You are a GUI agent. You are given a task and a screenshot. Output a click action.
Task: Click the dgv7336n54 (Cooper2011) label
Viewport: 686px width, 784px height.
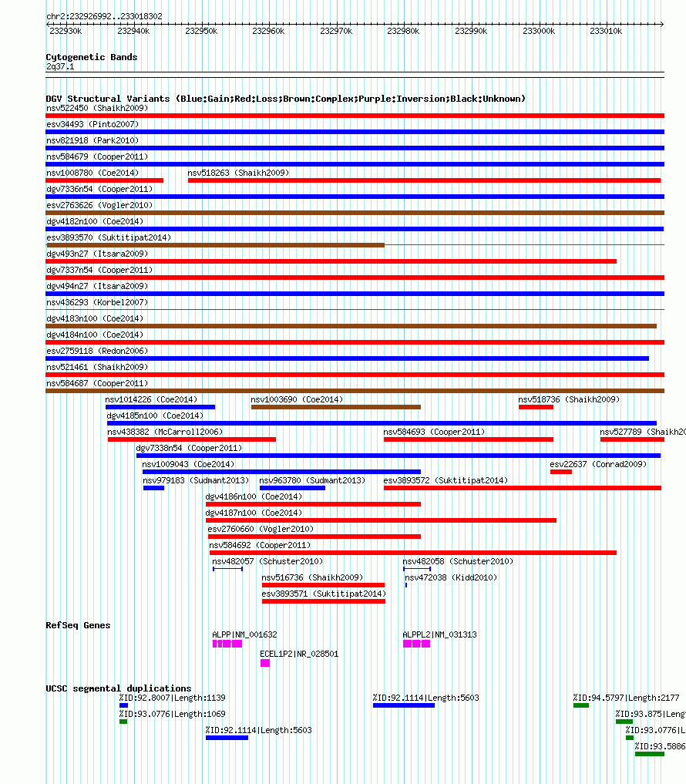(99, 189)
